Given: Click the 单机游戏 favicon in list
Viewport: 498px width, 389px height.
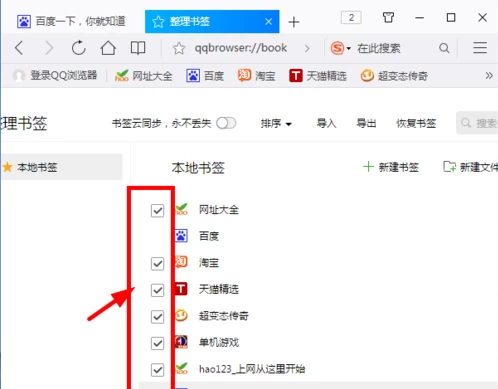Looking at the screenshot, I should [x=181, y=342].
